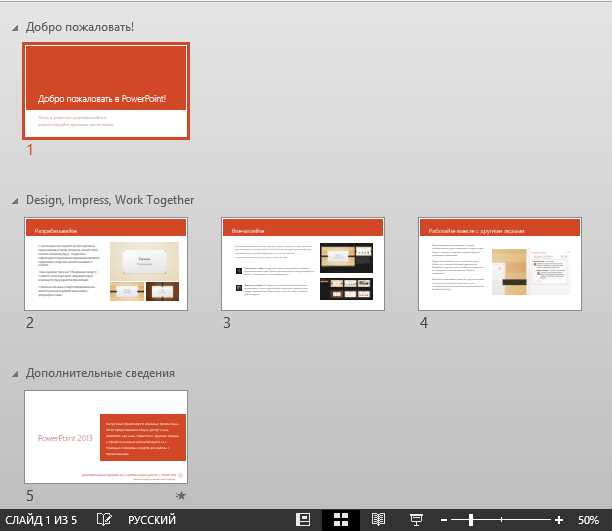Viewport: 612px width, 531px height.
Task: Select slide 3 thumbnail
Action: click(303, 264)
